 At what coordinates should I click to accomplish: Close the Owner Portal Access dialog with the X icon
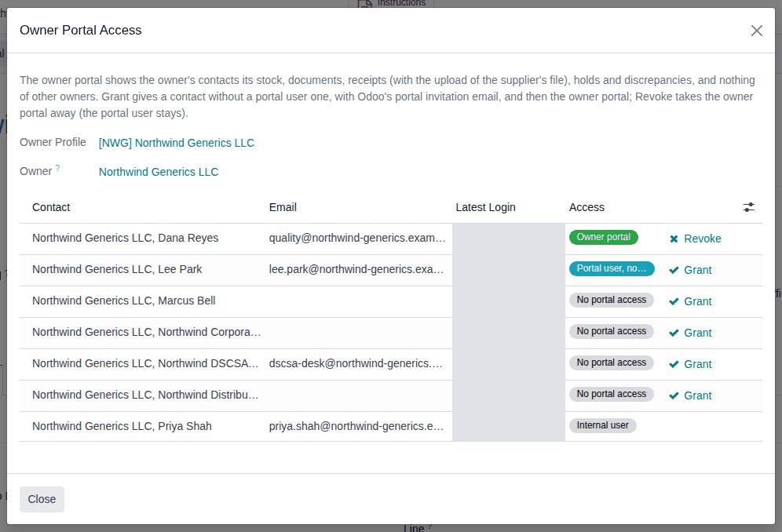[757, 31]
